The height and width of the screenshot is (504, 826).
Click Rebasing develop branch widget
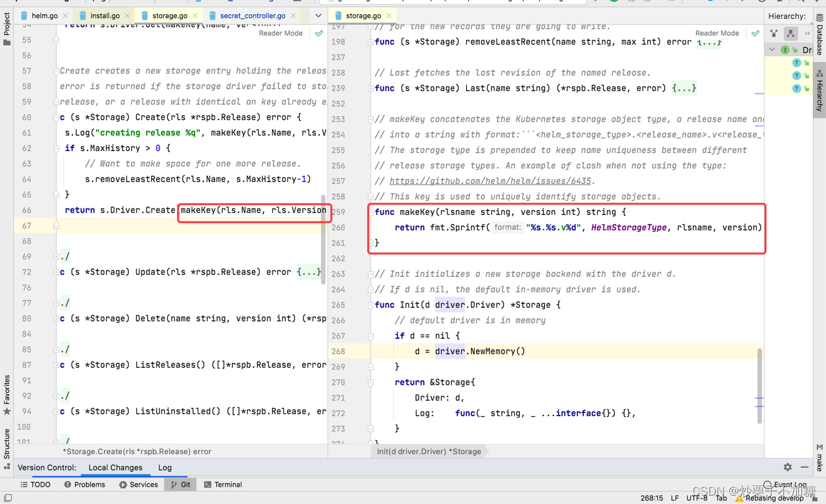click(774, 498)
